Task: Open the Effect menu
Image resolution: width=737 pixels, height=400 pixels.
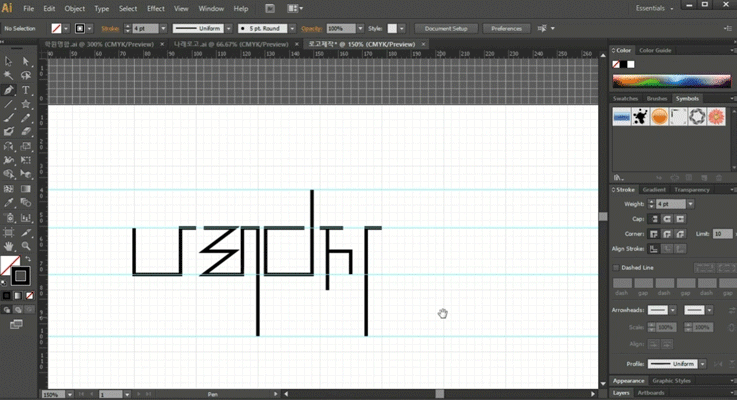Action: pos(156,8)
